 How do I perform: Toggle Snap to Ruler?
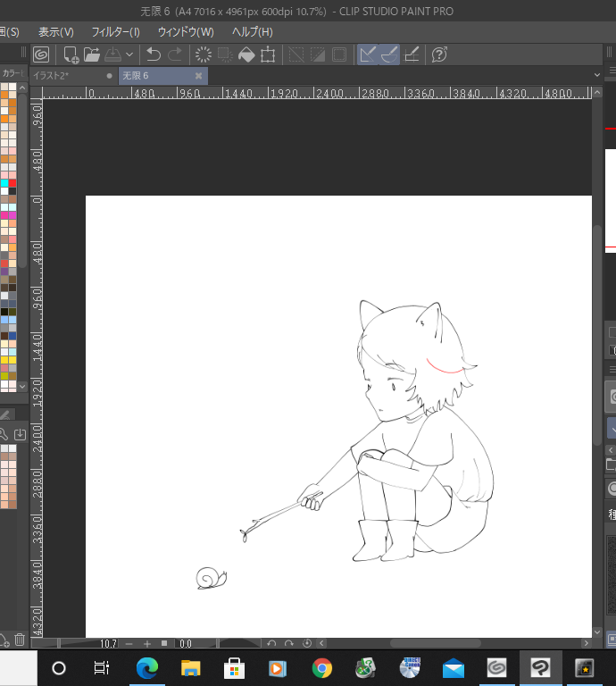368,54
